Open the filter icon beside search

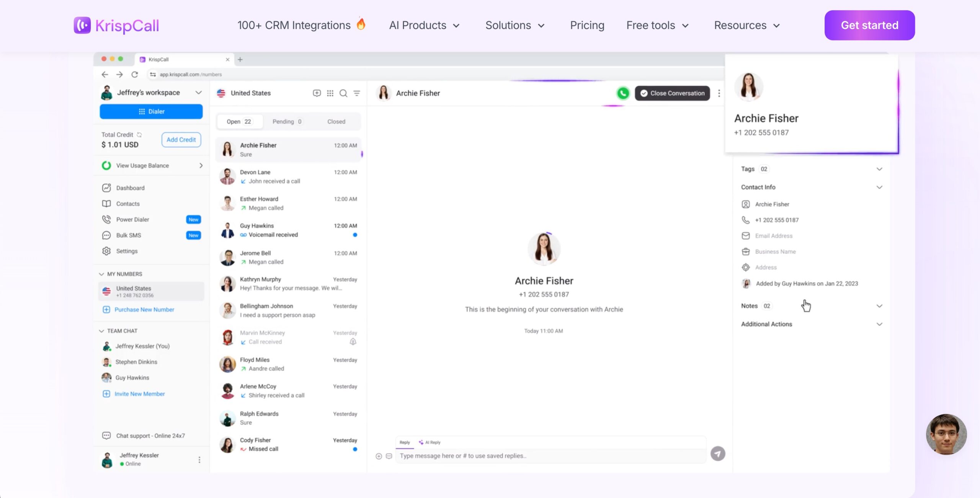point(357,93)
